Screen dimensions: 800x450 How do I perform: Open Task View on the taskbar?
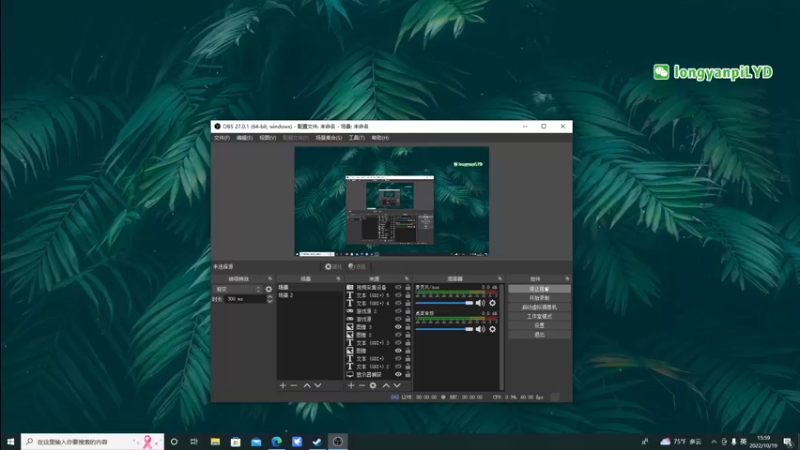pyautogui.click(x=194, y=442)
